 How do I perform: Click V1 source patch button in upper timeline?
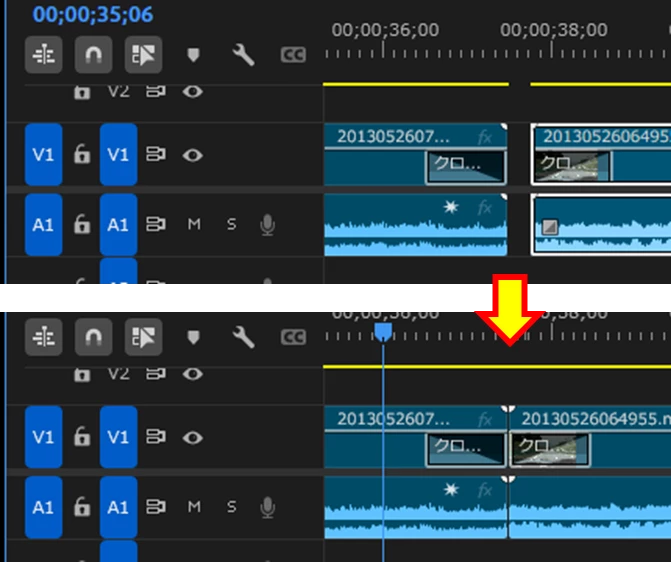coord(44,155)
